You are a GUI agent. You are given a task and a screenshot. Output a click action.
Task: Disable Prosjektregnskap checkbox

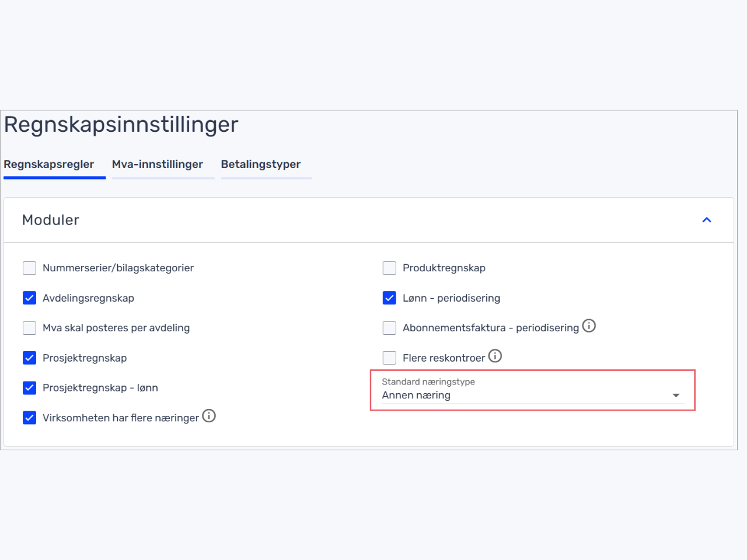(x=29, y=358)
